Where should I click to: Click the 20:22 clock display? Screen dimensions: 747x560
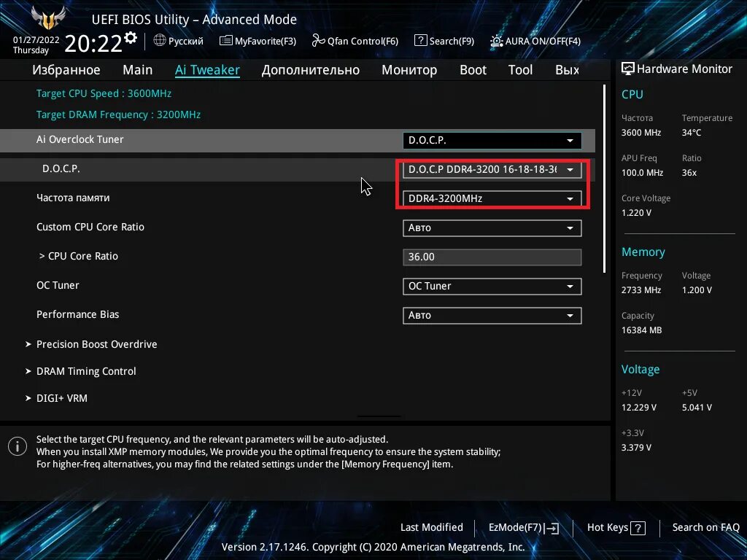point(93,43)
